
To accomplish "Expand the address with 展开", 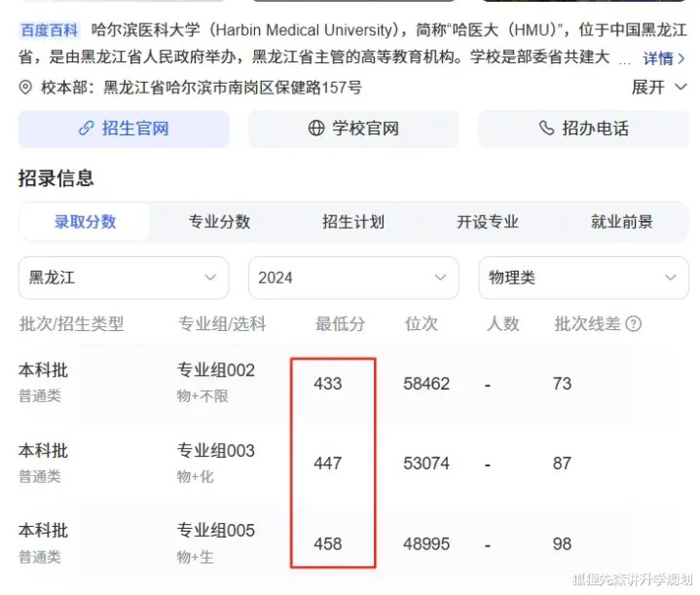I will tap(659, 87).
